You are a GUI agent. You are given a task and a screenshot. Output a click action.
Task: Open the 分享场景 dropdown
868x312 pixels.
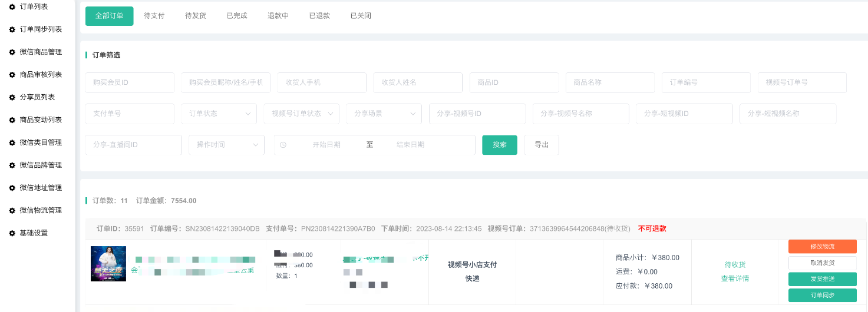(x=384, y=114)
